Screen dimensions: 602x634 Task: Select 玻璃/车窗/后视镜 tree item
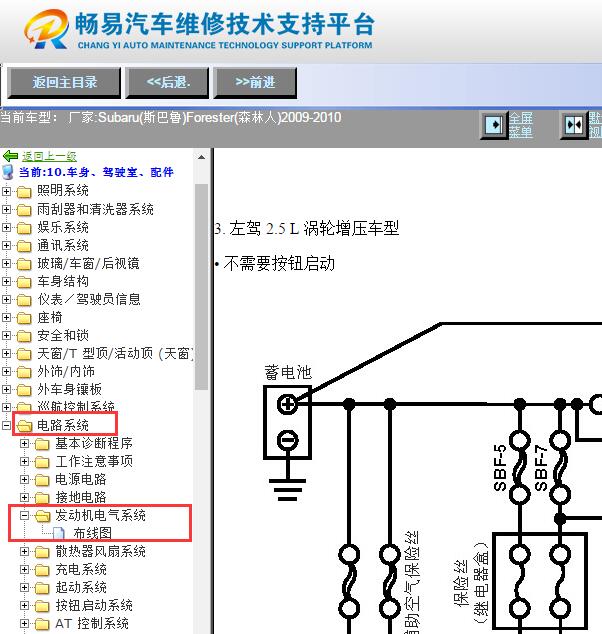88,264
